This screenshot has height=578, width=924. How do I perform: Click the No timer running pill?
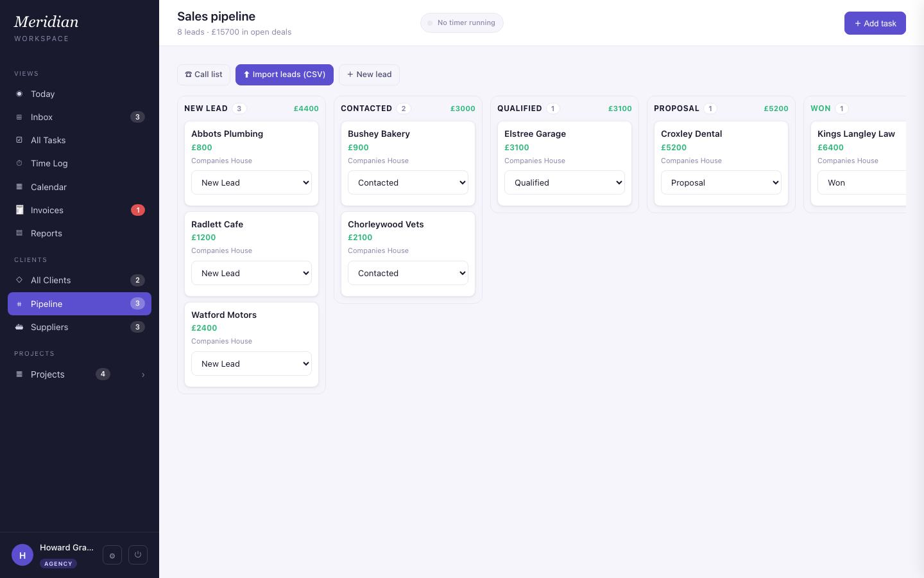462,23
